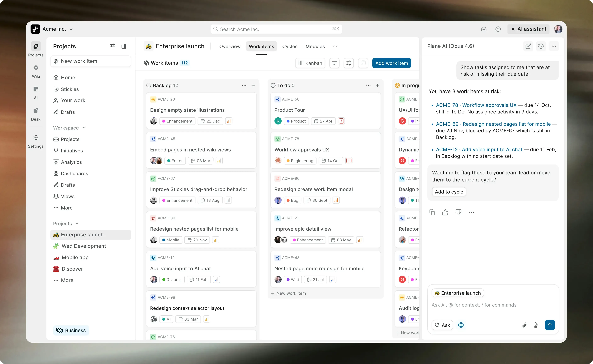Toggle the sidebar collapse panel icon
Screen dimensions: 593x364
(124, 46)
